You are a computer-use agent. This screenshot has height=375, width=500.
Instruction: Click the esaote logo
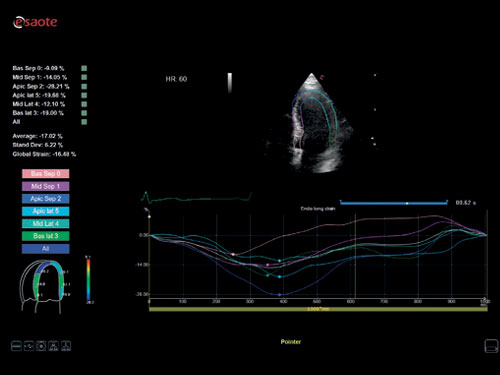(35, 22)
